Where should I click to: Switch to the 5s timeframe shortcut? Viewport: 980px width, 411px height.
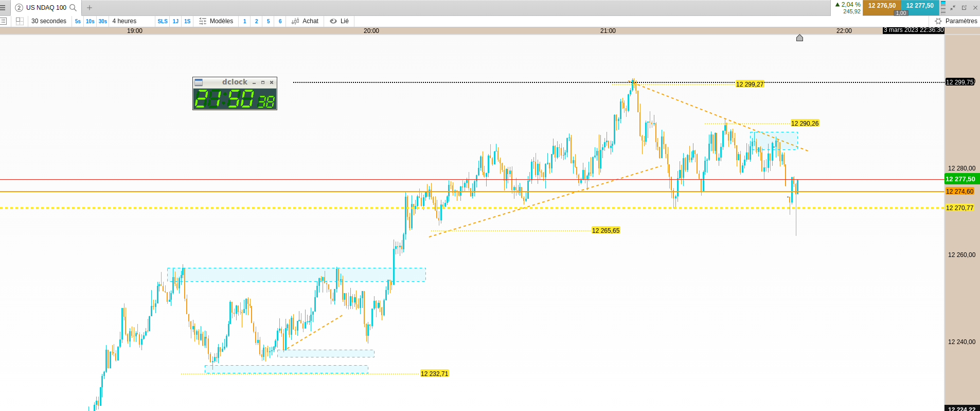(78, 21)
